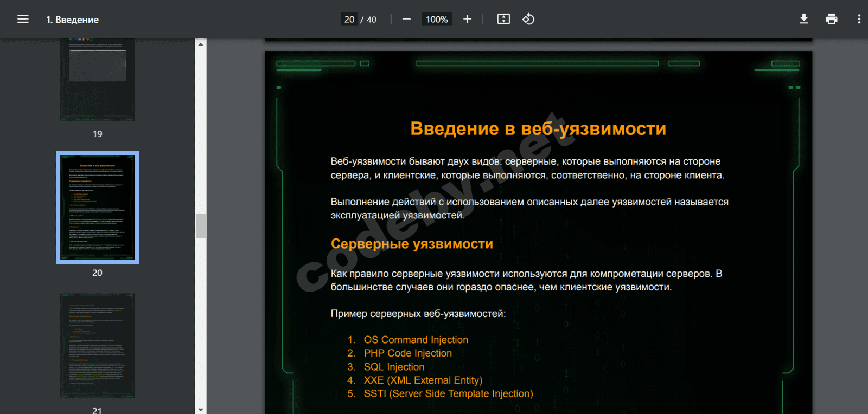Screen dimensions: 868x414
Task: Select the page 20 thumbnail
Action: tap(98, 208)
